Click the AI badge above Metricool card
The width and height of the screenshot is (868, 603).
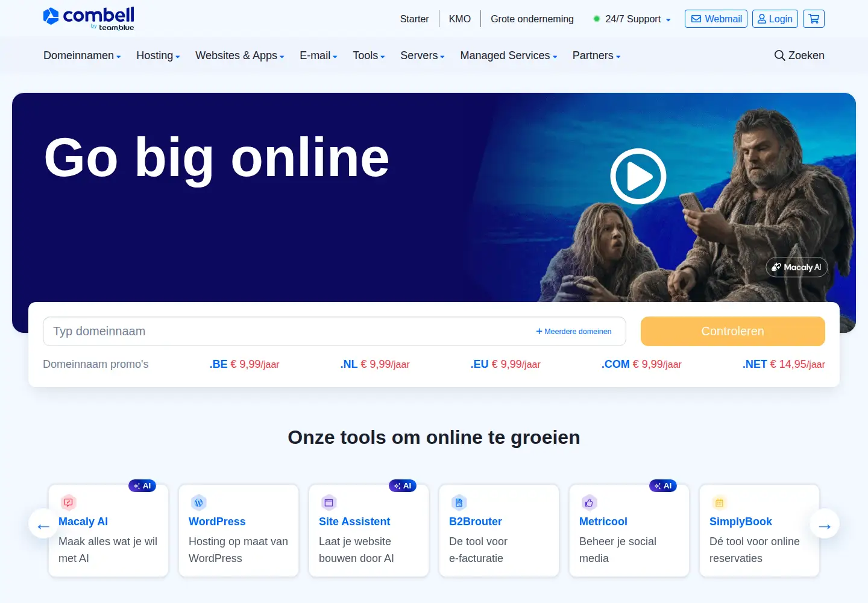click(x=663, y=486)
